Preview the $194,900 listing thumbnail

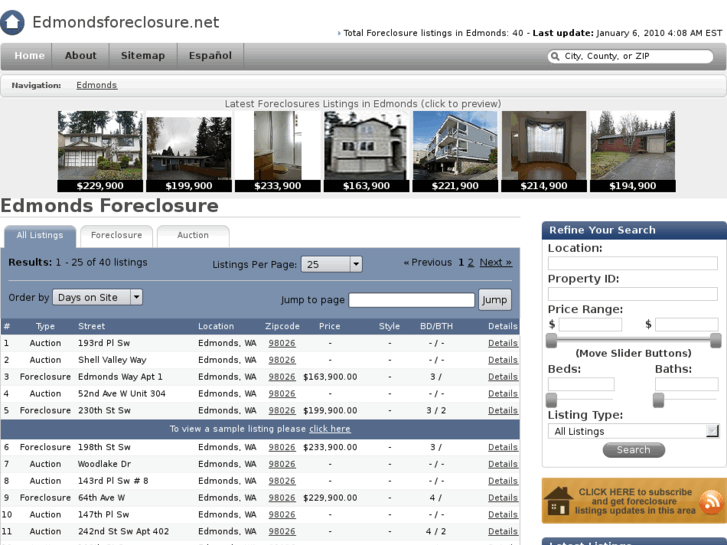(633, 151)
